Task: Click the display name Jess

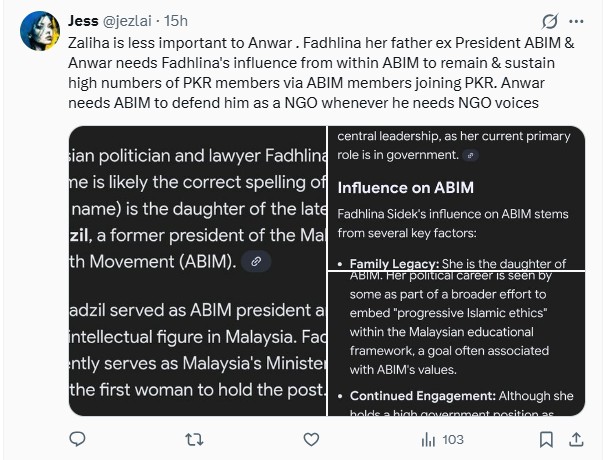Action: tap(84, 21)
